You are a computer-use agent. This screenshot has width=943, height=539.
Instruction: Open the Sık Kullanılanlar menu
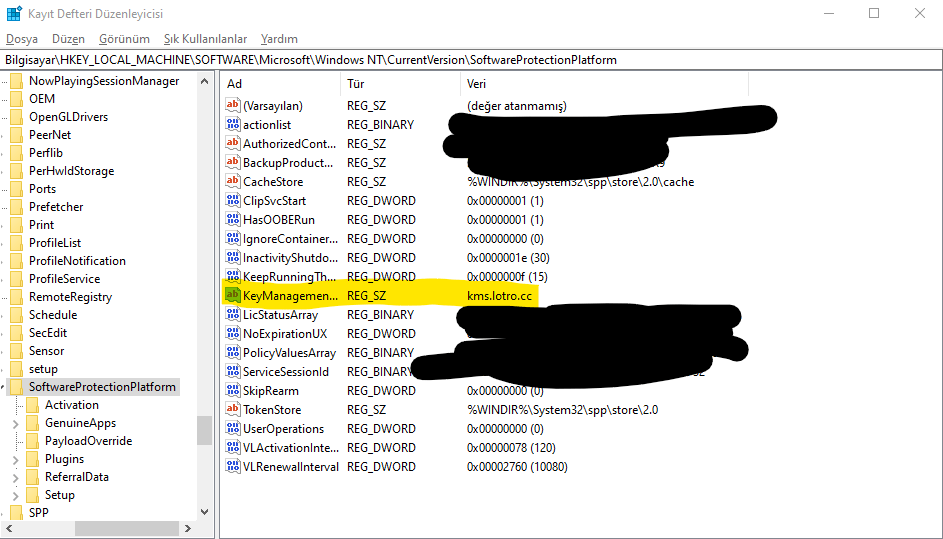point(205,38)
